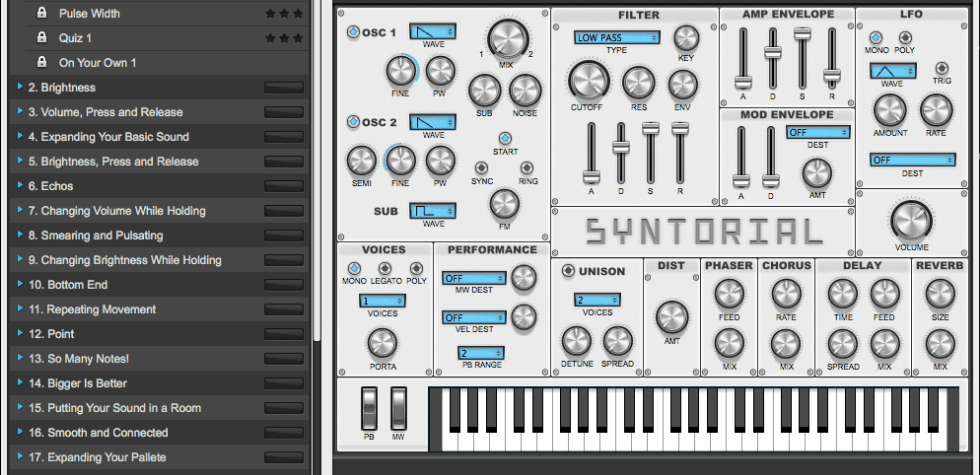Click the FM knob

pyautogui.click(x=504, y=204)
